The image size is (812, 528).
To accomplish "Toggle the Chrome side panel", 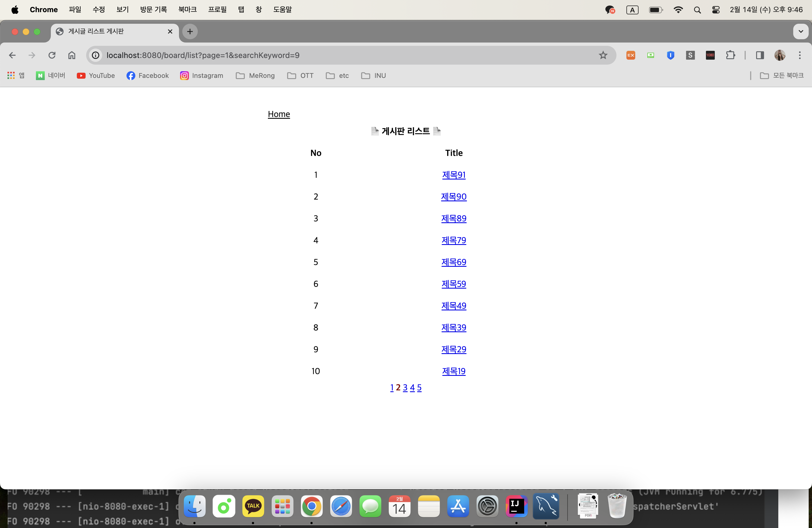I will coord(760,55).
